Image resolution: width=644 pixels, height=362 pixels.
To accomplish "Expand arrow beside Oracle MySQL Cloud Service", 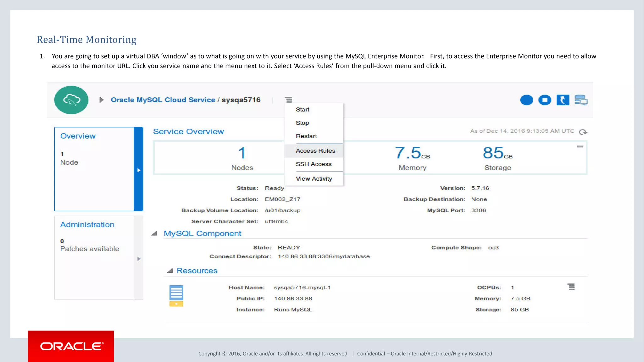I will click(x=101, y=100).
